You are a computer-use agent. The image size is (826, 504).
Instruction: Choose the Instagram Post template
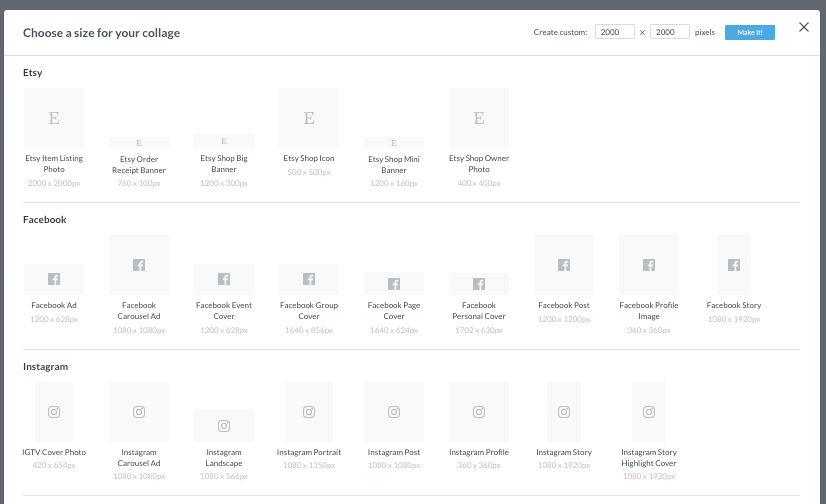coord(394,412)
